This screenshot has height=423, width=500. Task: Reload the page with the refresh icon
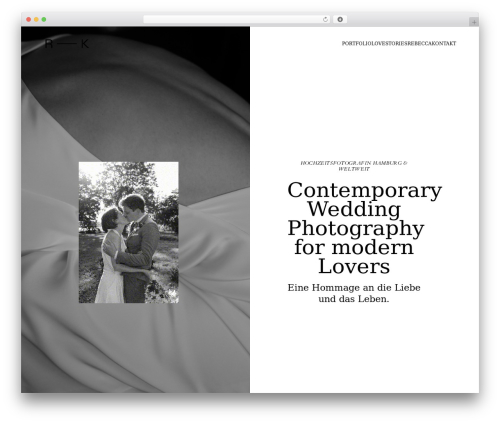(325, 20)
